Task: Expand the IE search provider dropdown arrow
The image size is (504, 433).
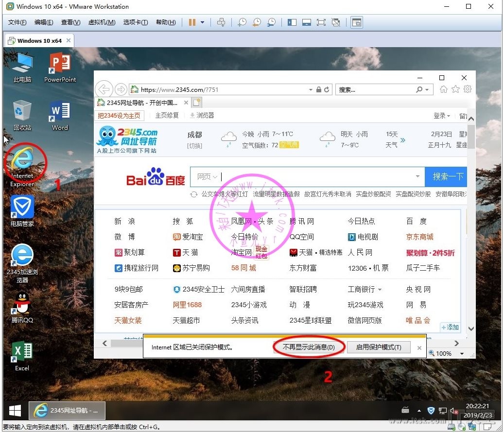Action: [x=427, y=90]
